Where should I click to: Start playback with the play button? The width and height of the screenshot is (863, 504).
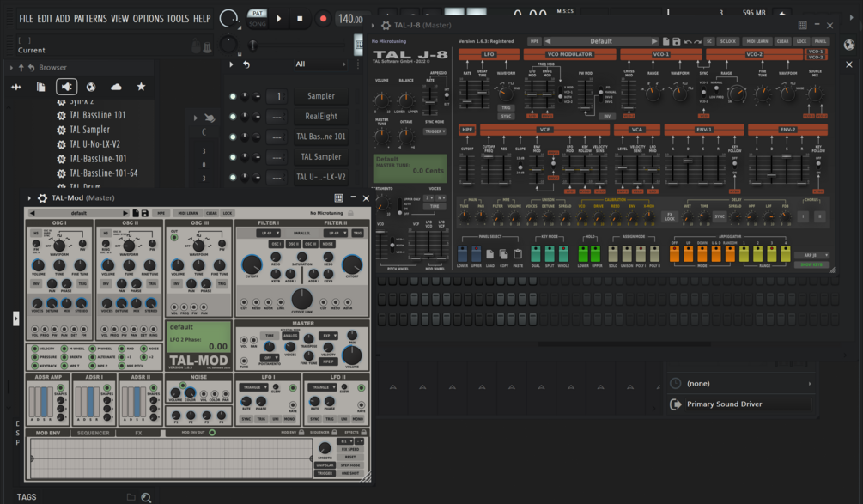click(278, 19)
